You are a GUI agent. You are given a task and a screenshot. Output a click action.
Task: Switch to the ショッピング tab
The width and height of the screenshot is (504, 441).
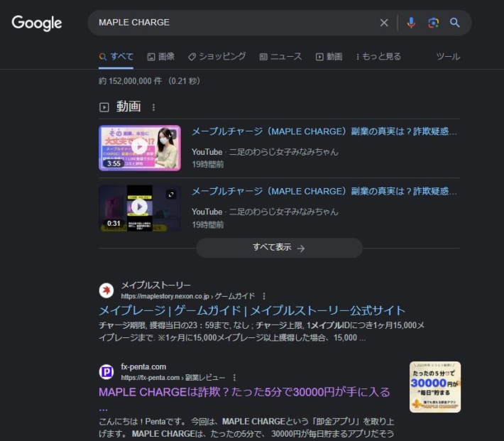click(x=217, y=57)
